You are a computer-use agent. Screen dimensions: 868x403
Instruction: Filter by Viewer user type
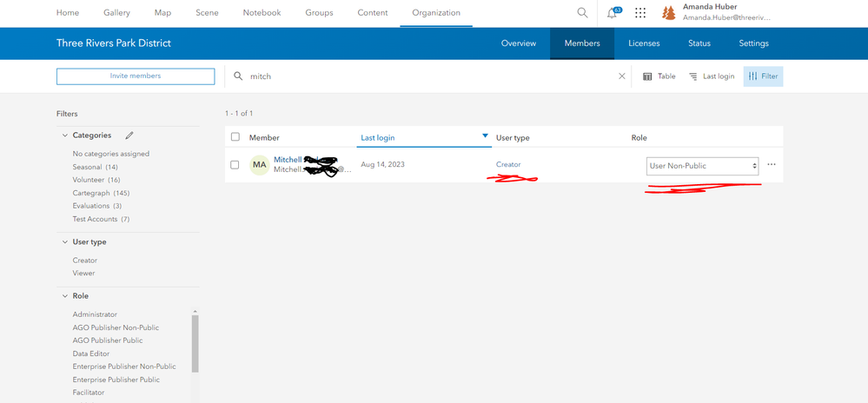[83, 273]
